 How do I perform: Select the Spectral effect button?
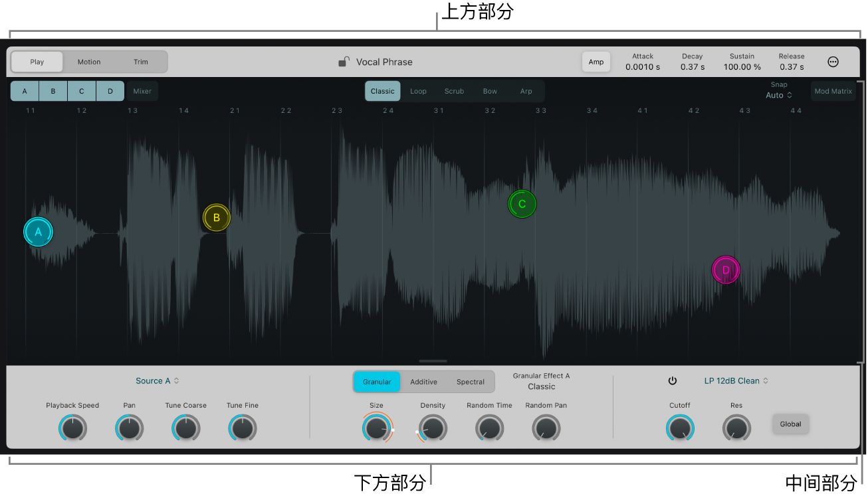point(471,382)
